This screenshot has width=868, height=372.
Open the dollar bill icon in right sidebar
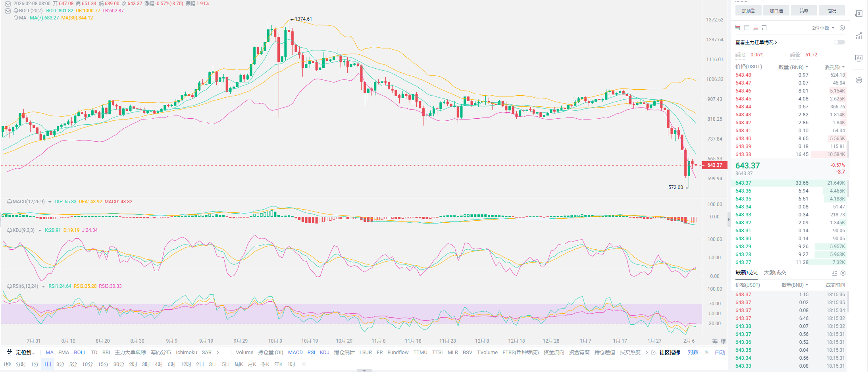tap(859, 13)
